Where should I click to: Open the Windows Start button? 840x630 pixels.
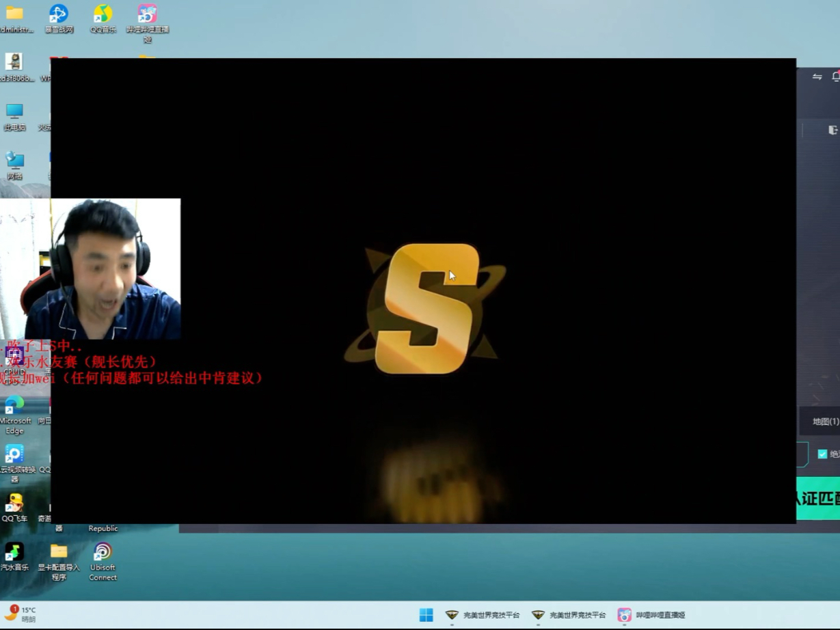pyautogui.click(x=426, y=615)
